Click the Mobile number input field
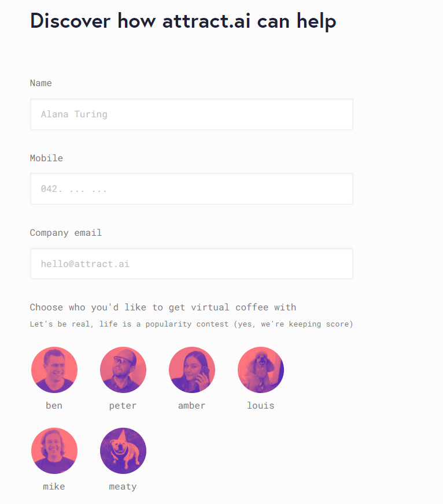Viewport: 443px width, 504px height. 191,188
